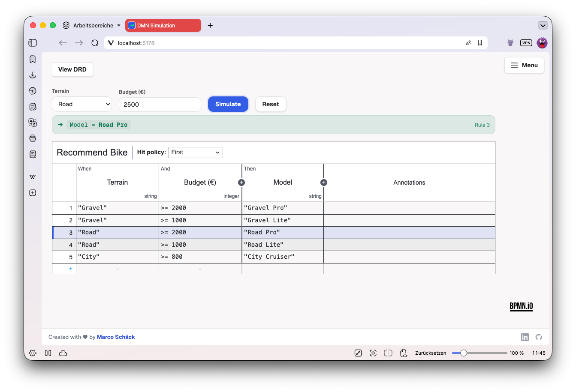Edit the "Gravel Lite" output cell

pos(283,220)
